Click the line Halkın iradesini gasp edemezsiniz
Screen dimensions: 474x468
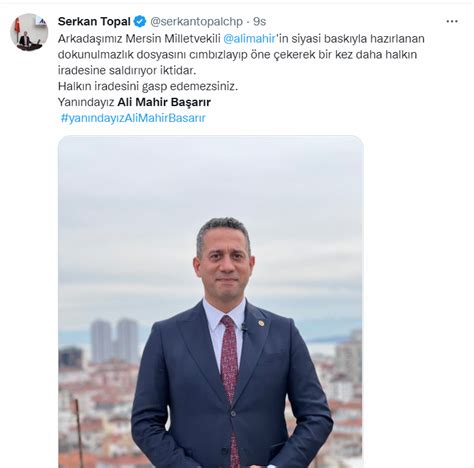click(x=148, y=86)
